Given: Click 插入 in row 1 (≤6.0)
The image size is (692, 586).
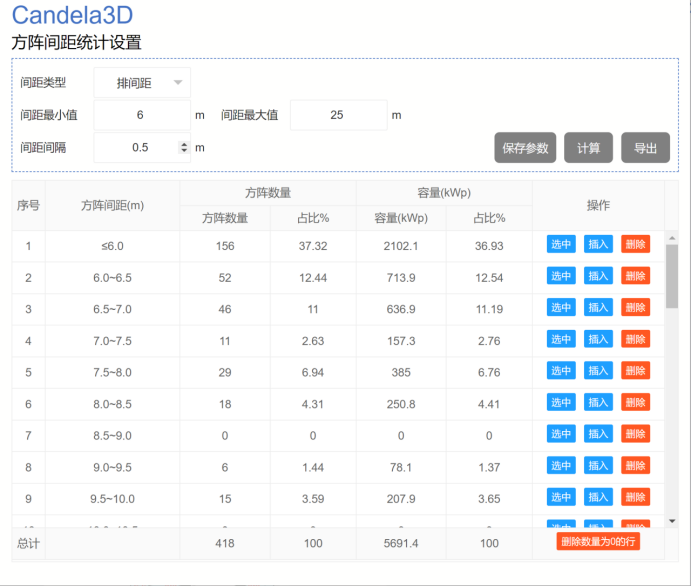Looking at the screenshot, I should point(598,244).
